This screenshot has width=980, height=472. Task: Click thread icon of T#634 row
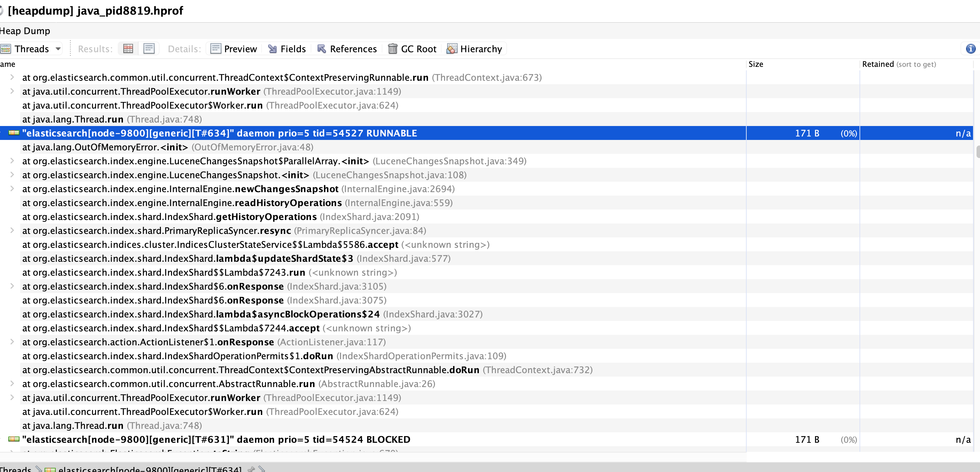pyautogui.click(x=14, y=133)
